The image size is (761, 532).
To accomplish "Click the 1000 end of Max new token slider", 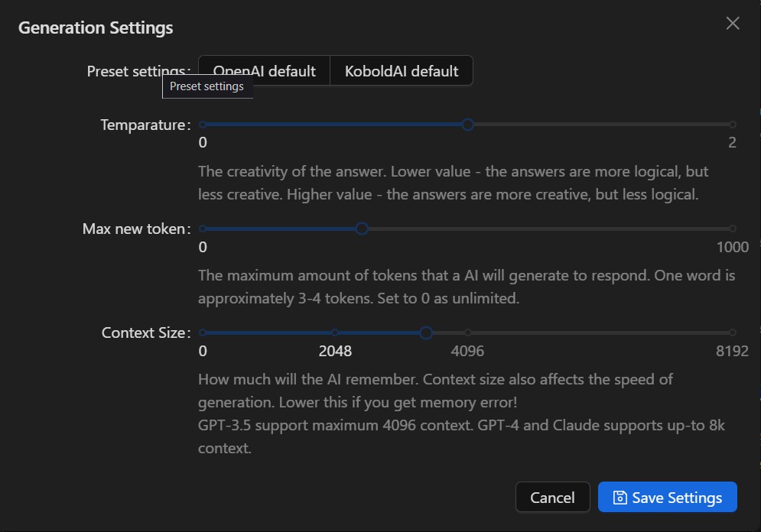I will pyautogui.click(x=733, y=228).
